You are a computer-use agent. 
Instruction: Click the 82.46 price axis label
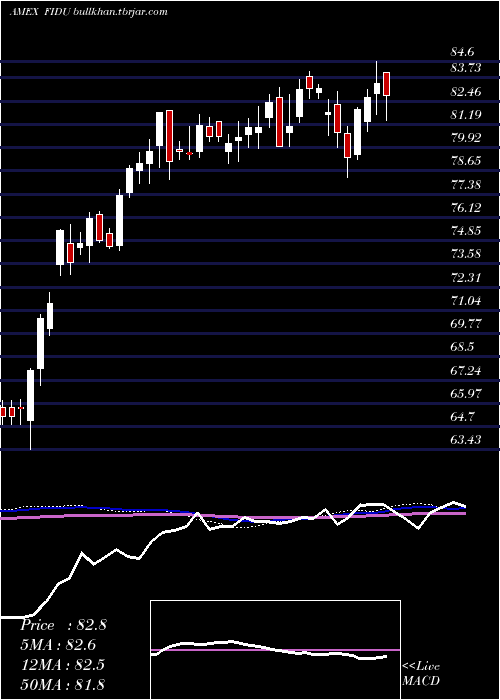[x=466, y=92]
